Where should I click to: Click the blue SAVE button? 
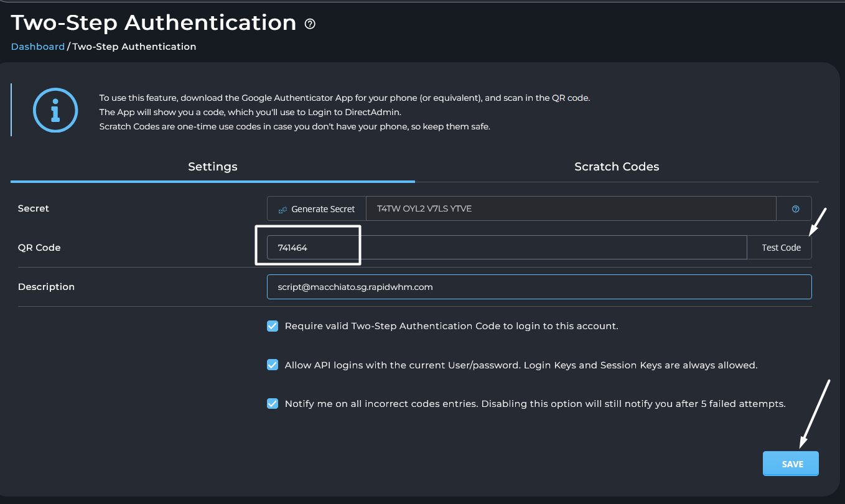point(791,464)
